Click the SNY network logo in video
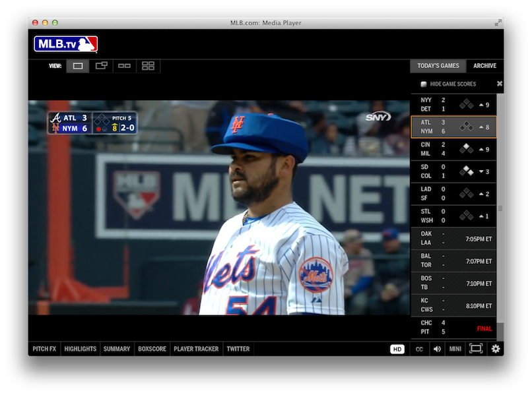The width and height of the screenshot is (532, 395). [x=378, y=117]
